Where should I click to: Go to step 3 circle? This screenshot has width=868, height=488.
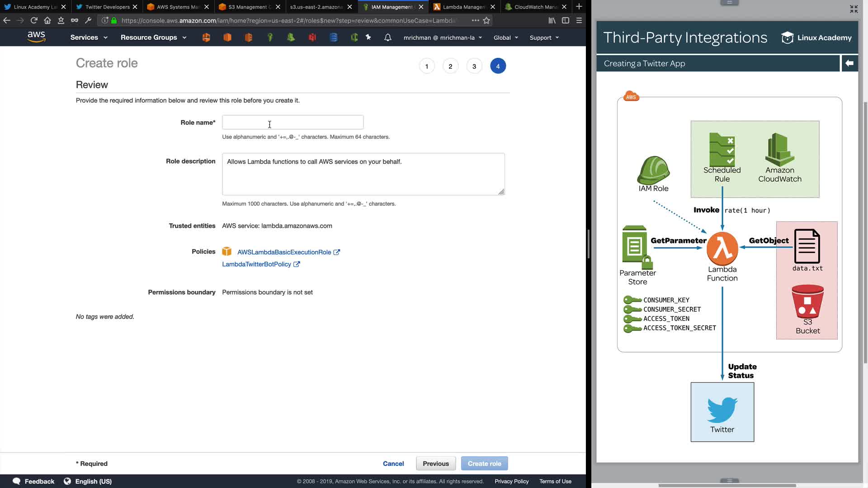point(474,66)
